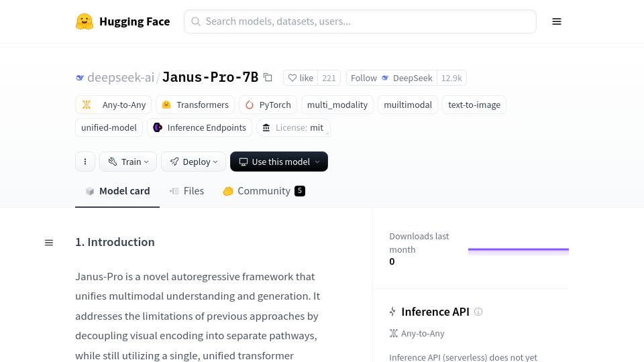Switch to the Model card tab
The height and width of the screenshot is (362, 644).
click(x=117, y=191)
